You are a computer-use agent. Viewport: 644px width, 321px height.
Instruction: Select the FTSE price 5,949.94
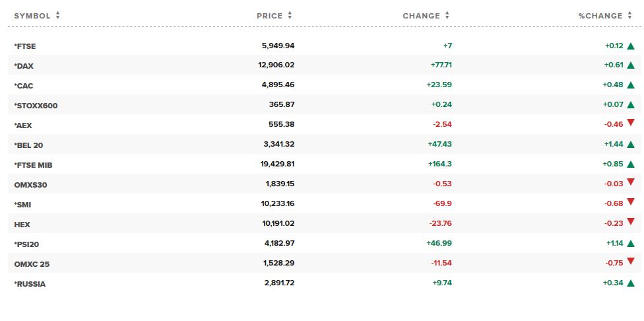click(278, 46)
